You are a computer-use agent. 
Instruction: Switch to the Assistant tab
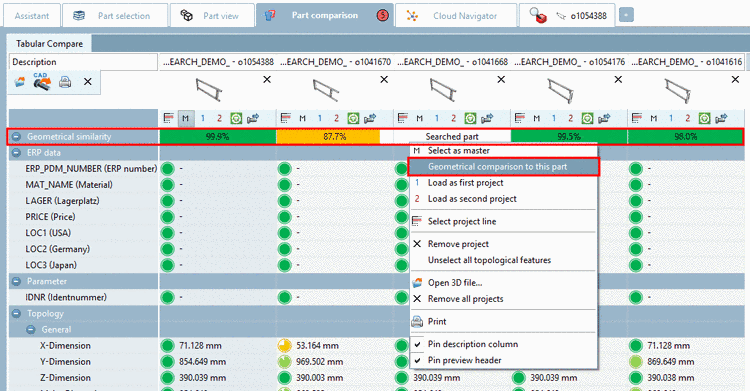[x=32, y=15]
